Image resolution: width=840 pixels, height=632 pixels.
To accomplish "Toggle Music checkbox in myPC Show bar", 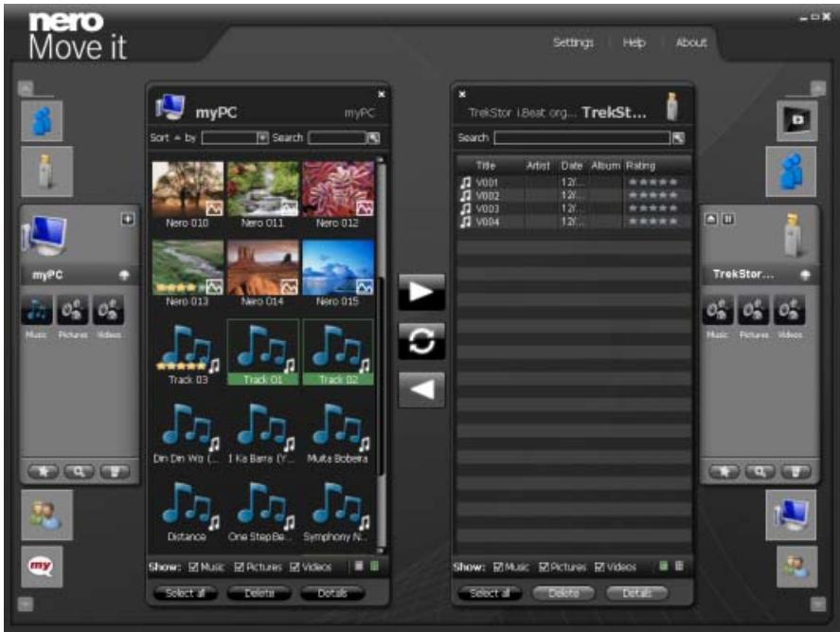I will [193, 567].
